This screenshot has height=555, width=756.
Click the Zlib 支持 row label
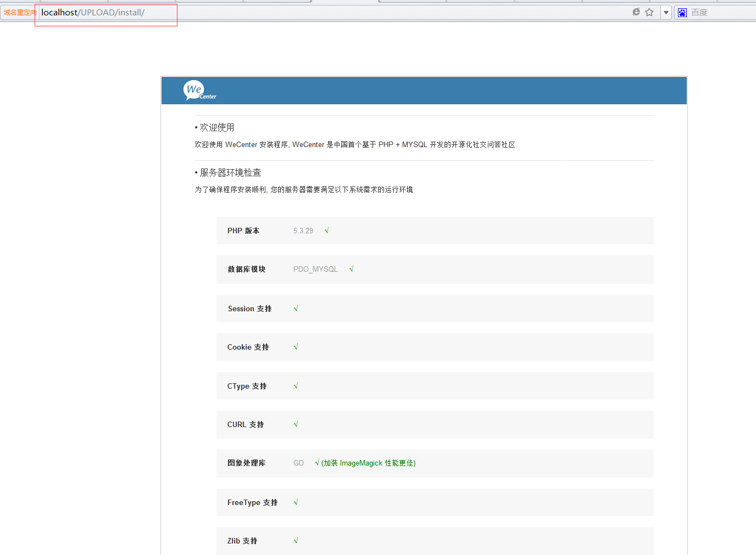click(242, 541)
